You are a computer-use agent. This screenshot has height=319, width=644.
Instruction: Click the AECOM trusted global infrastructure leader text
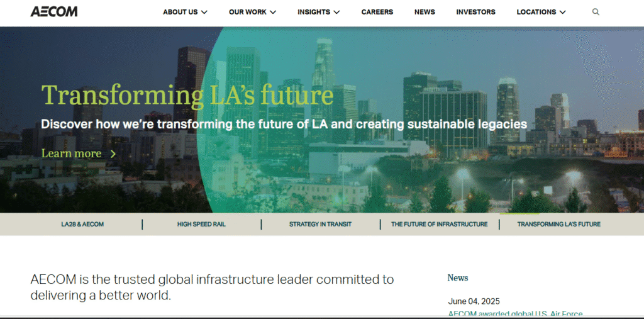coord(212,287)
